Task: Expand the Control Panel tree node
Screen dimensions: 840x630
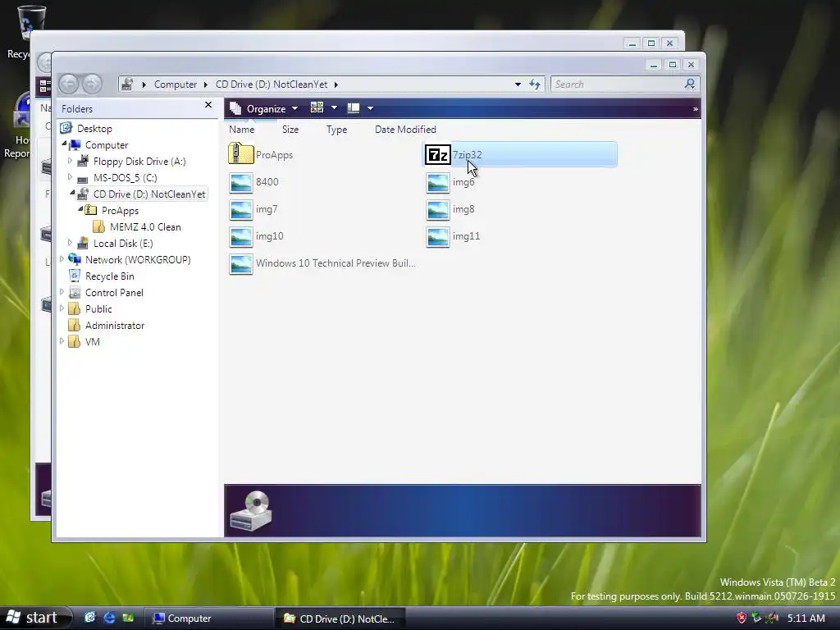Action: (62, 291)
